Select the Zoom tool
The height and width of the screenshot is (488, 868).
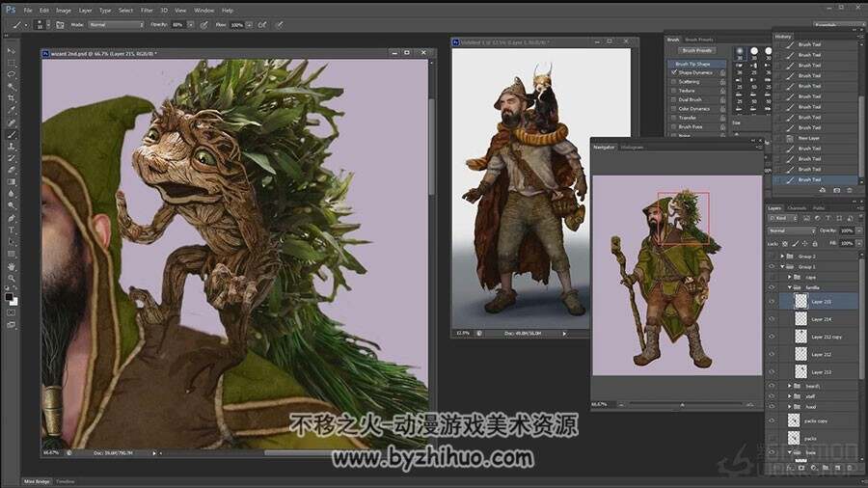(x=11, y=278)
